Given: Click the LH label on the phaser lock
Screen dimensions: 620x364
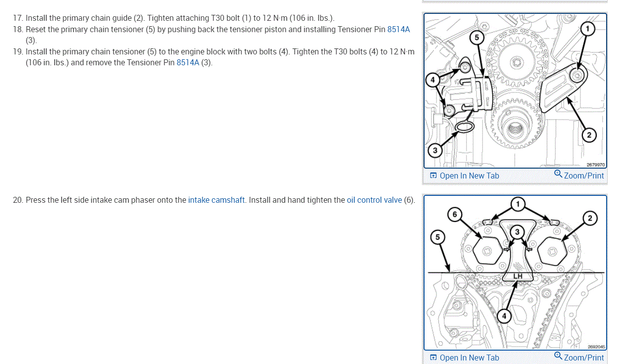Looking at the screenshot, I should click(518, 275).
